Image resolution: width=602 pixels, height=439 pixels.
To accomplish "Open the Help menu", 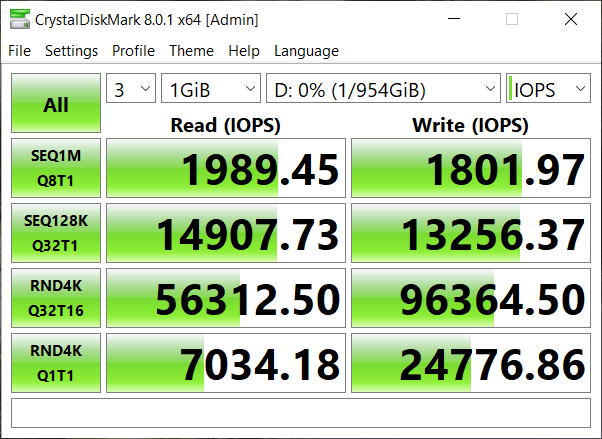I will [x=244, y=51].
